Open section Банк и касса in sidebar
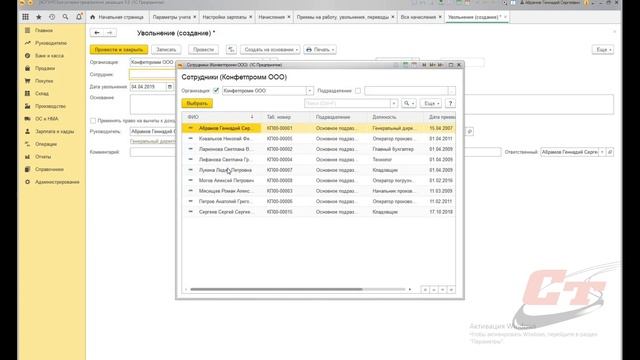 tap(49, 56)
